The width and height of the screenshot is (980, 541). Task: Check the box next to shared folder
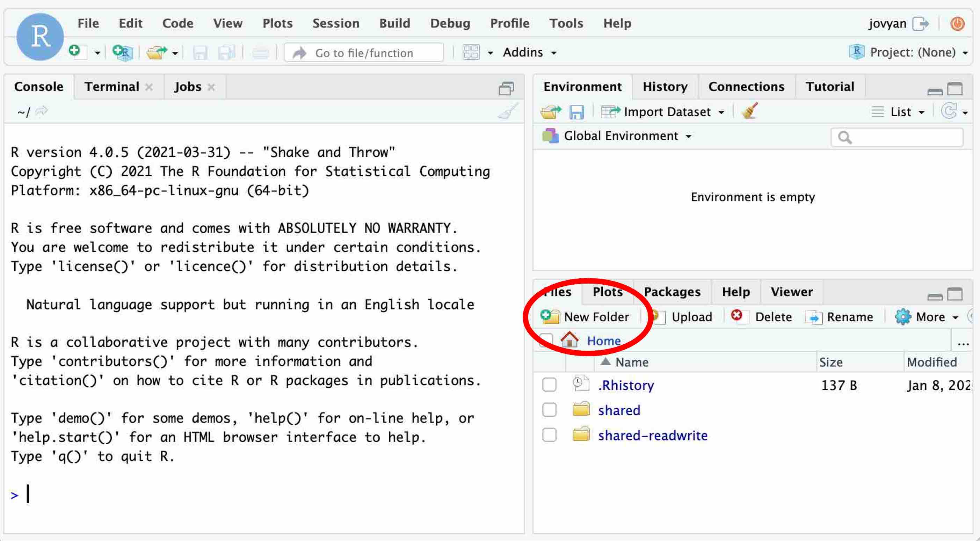tap(549, 410)
